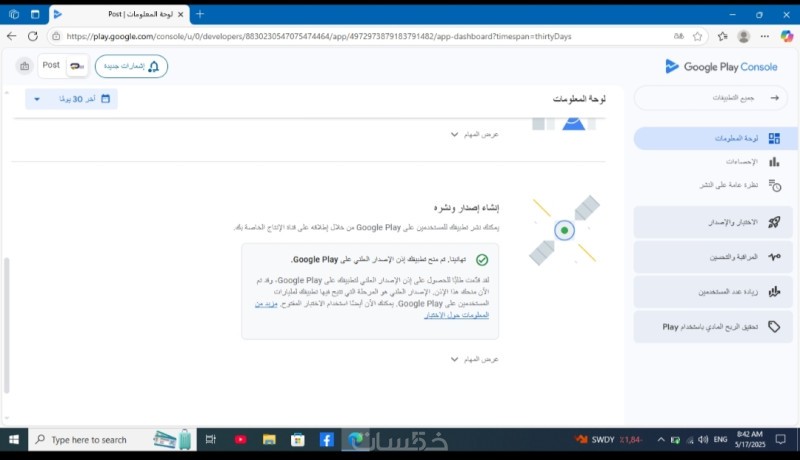Expand the Test and release section
Viewport: 800px width, 460px height.
[x=713, y=222]
